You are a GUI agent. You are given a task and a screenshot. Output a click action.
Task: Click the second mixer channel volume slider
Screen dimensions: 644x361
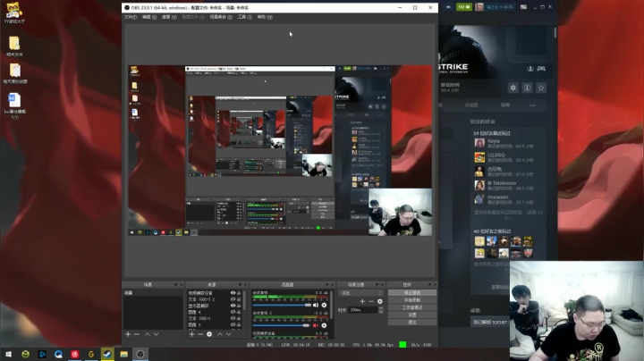pos(282,325)
